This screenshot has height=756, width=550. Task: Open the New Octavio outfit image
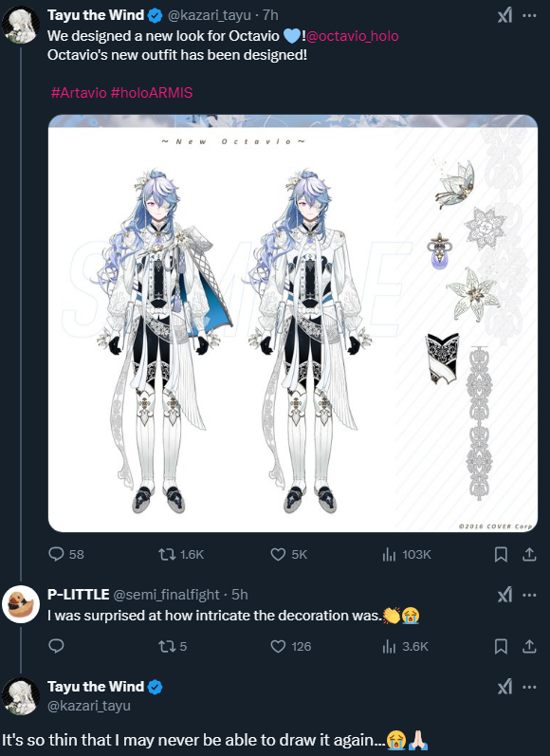click(x=293, y=323)
